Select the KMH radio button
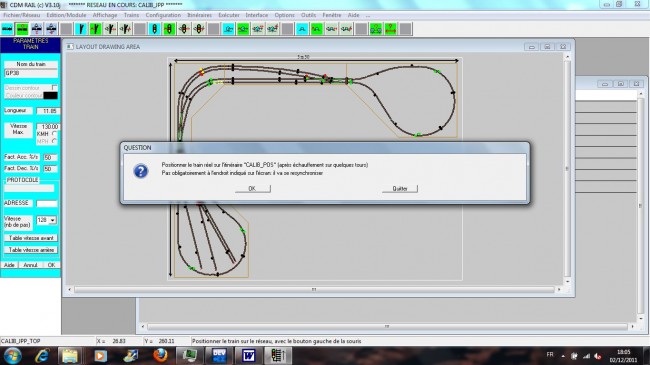 pyautogui.click(x=54, y=134)
